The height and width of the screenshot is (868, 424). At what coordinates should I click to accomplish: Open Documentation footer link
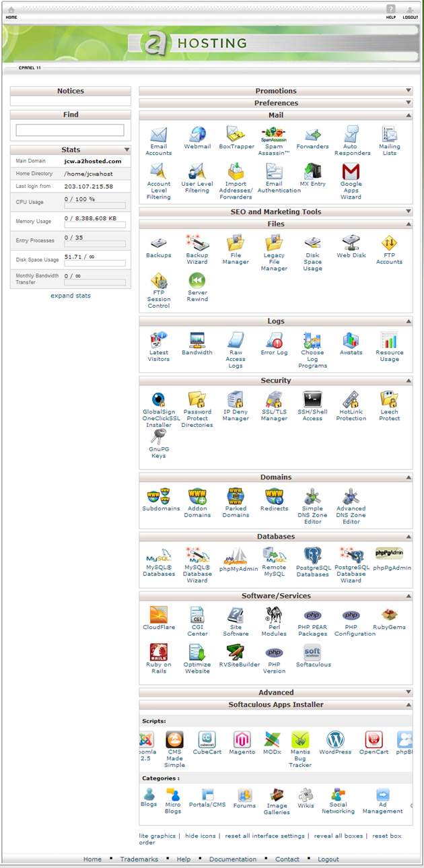tap(233, 859)
